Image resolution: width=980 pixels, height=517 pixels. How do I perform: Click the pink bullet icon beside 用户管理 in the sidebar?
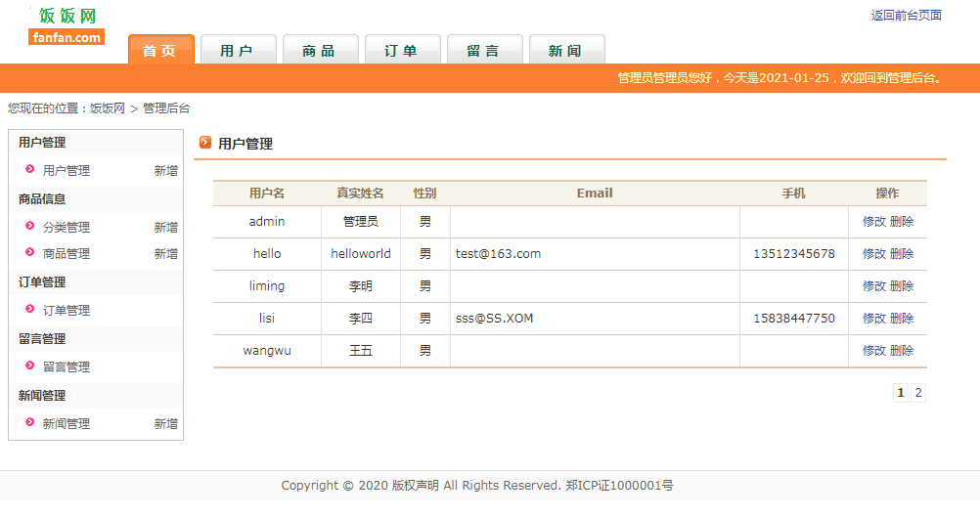(29, 169)
